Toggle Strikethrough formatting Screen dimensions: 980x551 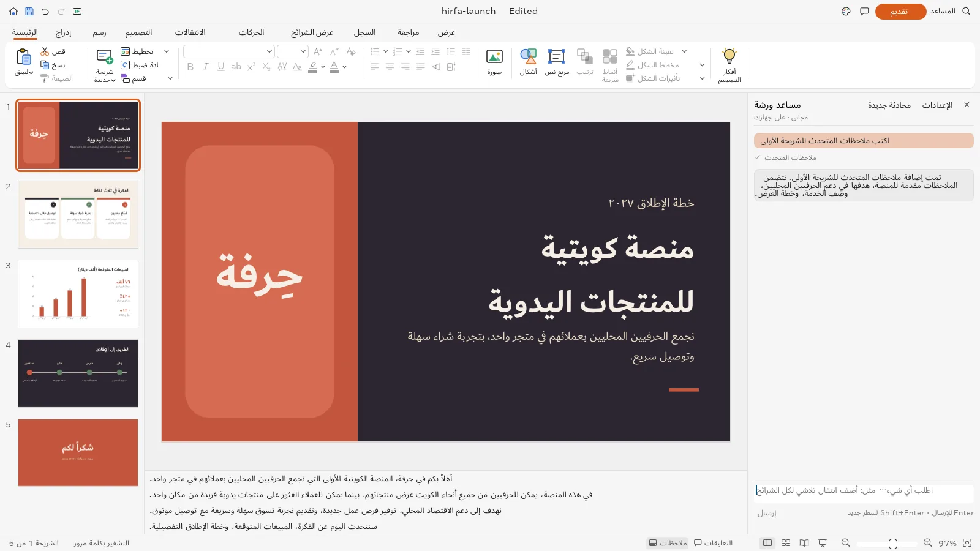pyautogui.click(x=236, y=67)
